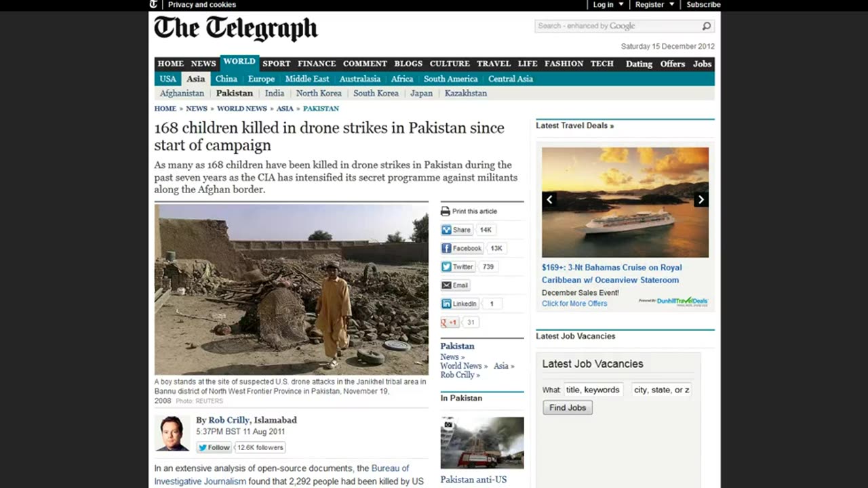868x488 pixels.
Task: Open the CULTURE menu item
Action: pos(450,64)
